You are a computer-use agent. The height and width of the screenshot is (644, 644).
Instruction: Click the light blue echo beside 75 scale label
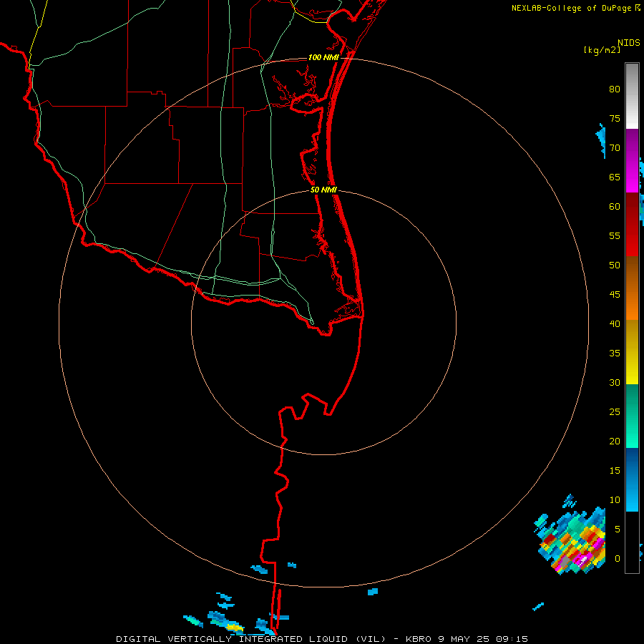[x=601, y=141]
